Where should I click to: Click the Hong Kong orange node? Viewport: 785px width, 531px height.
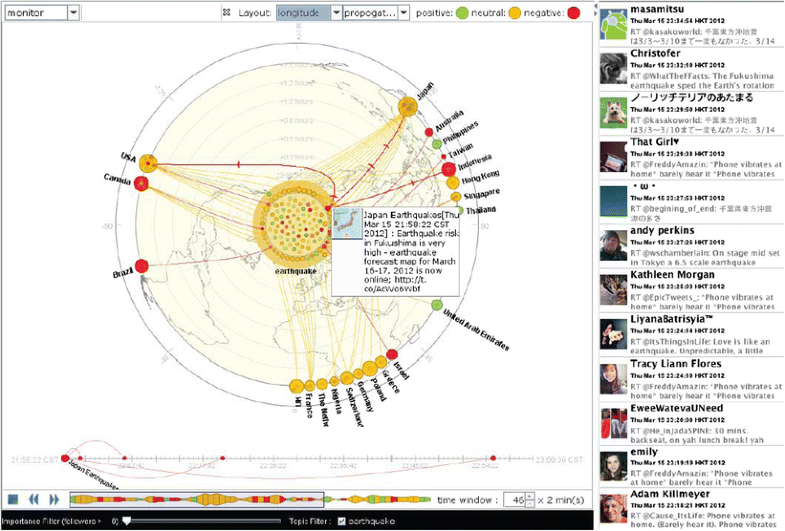click(453, 182)
